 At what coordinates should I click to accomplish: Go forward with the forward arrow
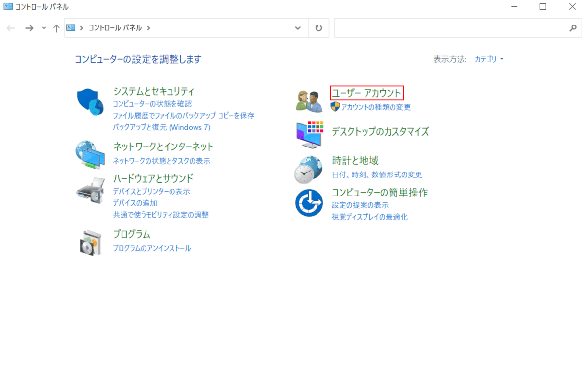[x=29, y=28]
